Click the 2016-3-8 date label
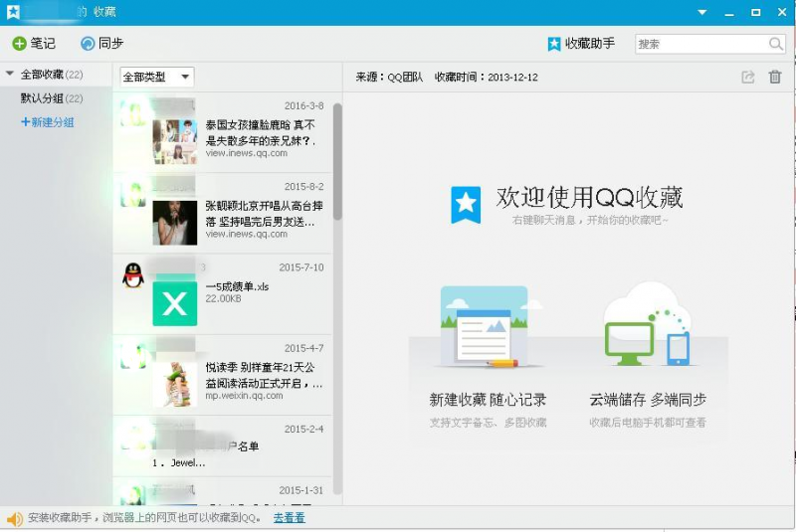The image size is (796, 532). click(303, 106)
